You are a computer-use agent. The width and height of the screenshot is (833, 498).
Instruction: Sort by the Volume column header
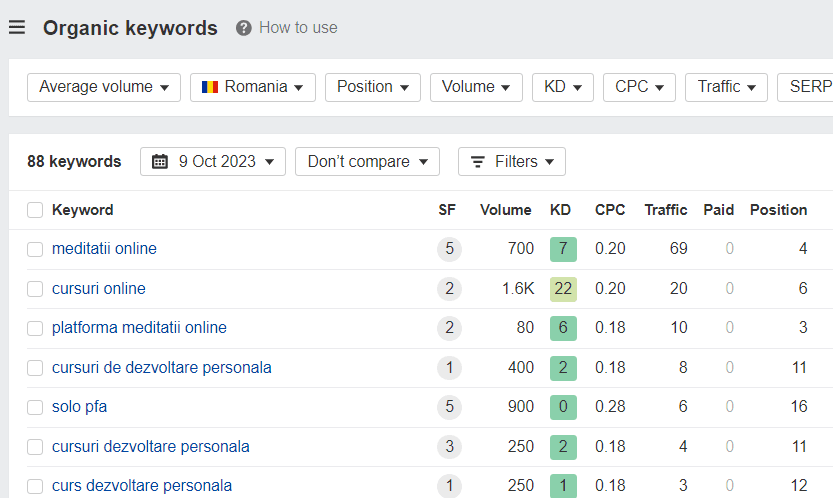click(x=505, y=210)
